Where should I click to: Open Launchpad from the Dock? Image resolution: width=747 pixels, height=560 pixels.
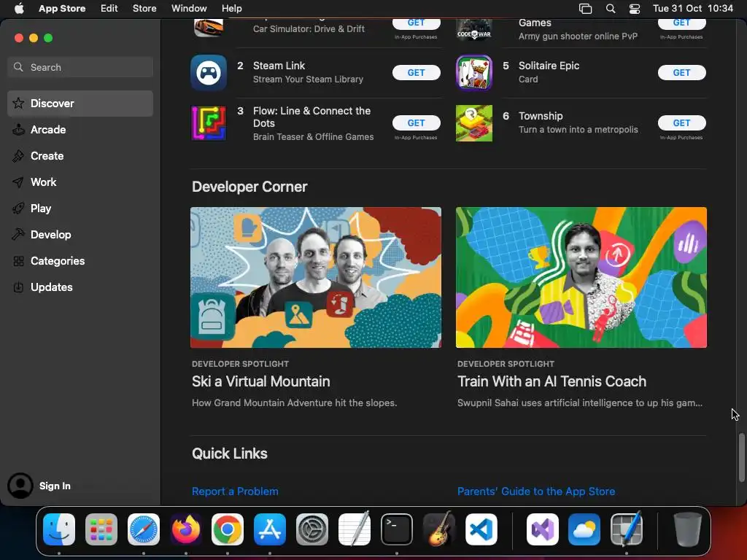(x=101, y=529)
